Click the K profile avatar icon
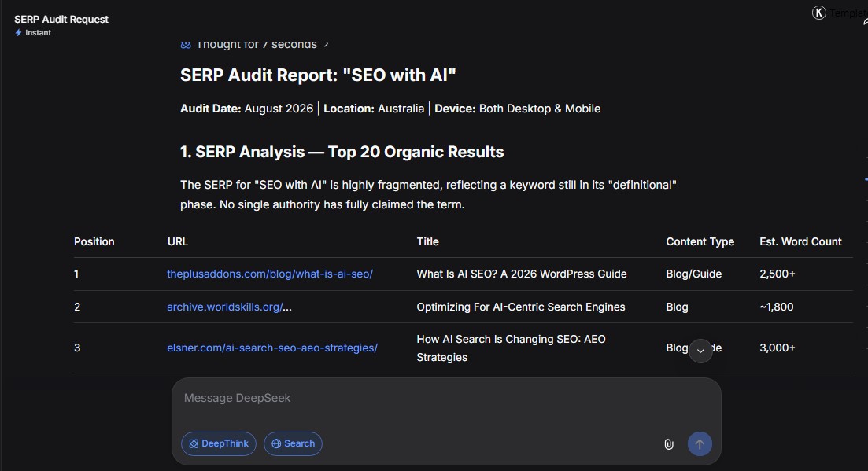The image size is (868, 471). 818,13
